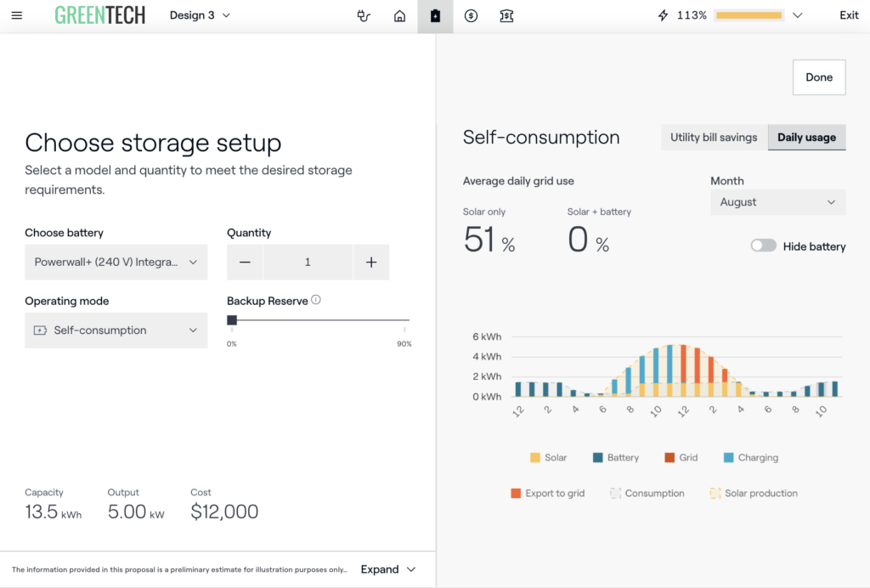Click the Backup Reserve slider handle
870x588 pixels.
(232, 320)
